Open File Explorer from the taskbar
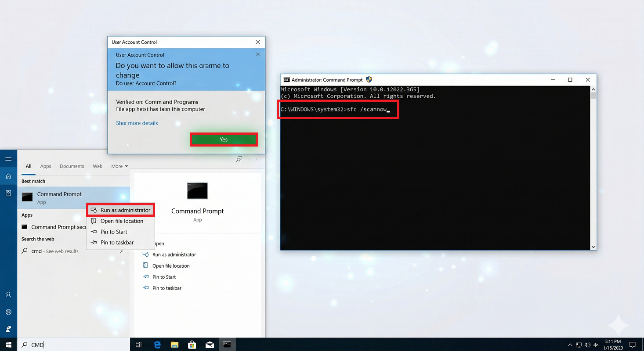The height and width of the screenshot is (351, 644). click(174, 345)
